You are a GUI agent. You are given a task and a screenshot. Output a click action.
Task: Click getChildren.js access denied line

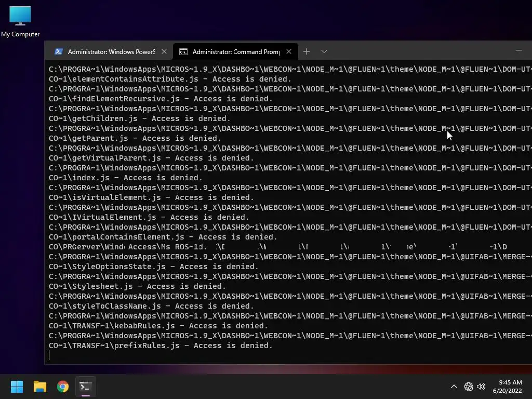139,118
